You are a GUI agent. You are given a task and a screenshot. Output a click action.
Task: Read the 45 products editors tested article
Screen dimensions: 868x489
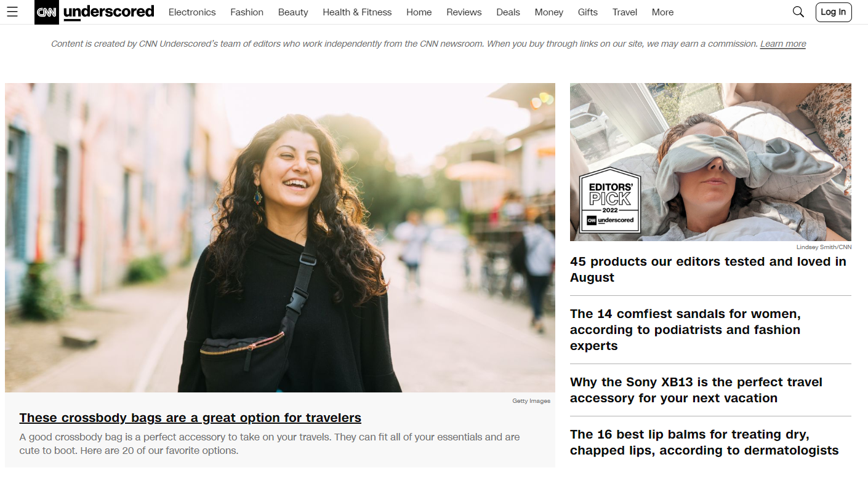(x=708, y=269)
